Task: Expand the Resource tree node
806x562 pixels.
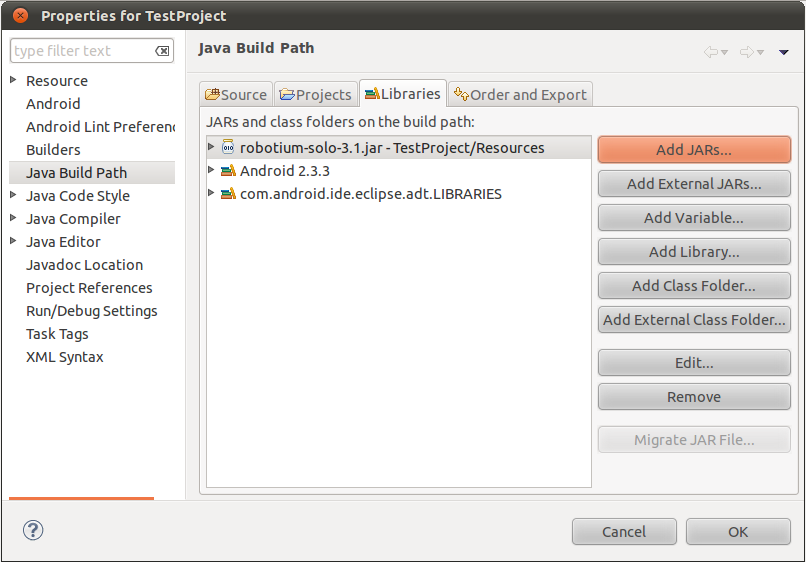Action: tap(13, 80)
